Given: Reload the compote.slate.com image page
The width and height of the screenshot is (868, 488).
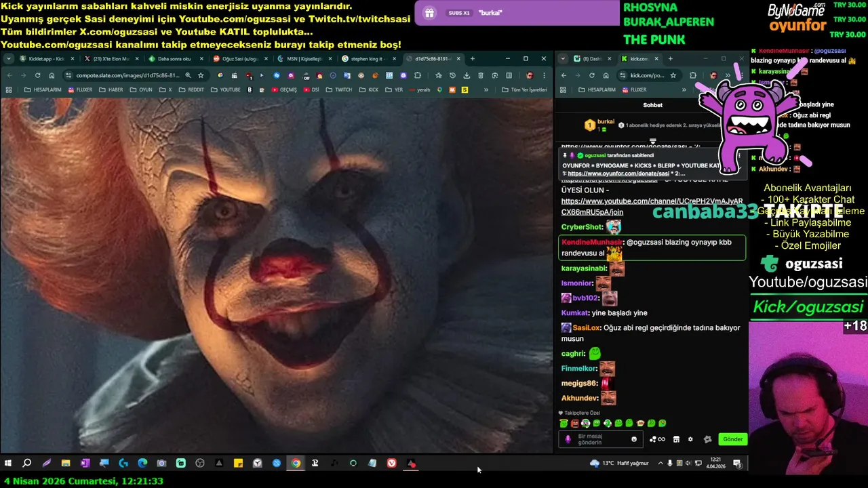Looking at the screenshot, I should (37, 75).
